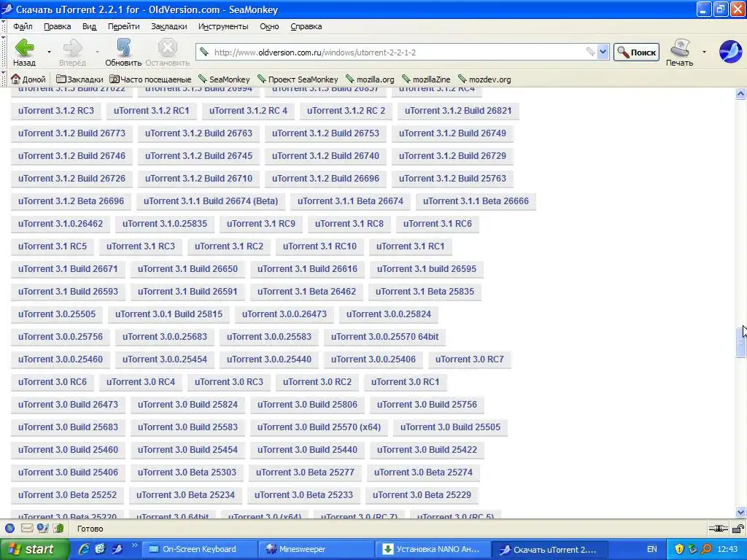Open the Окно menu
Image resolution: width=747 pixels, height=560 pixels.
pyautogui.click(x=270, y=27)
